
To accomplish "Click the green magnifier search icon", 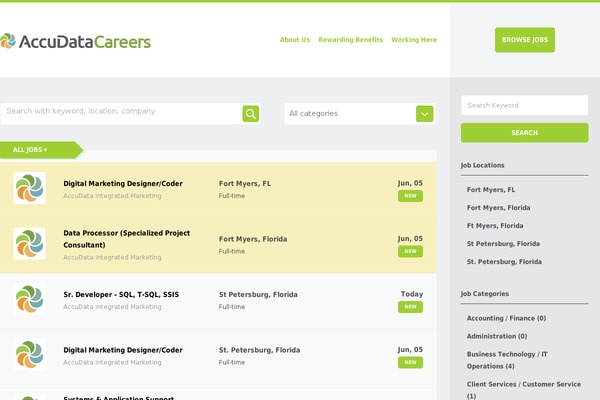I will pyautogui.click(x=251, y=114).
